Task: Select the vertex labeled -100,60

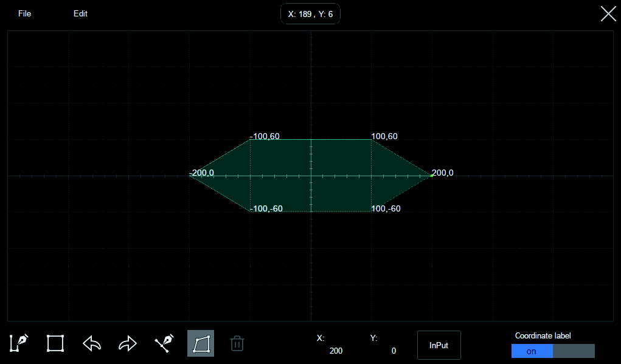Action: pos(251,139)
